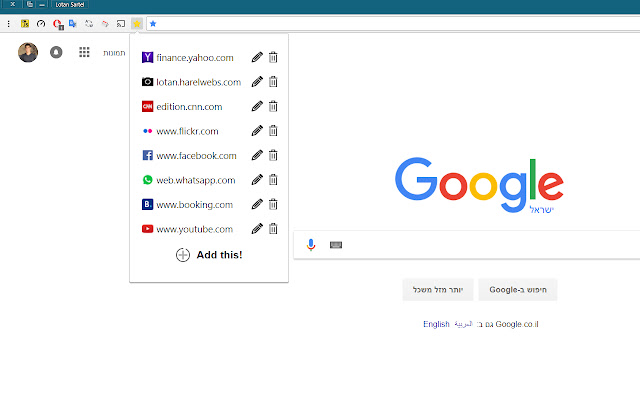Click the יותר מזל משכל button
This screenshot has width=640, height=400.
coord(438,290)
